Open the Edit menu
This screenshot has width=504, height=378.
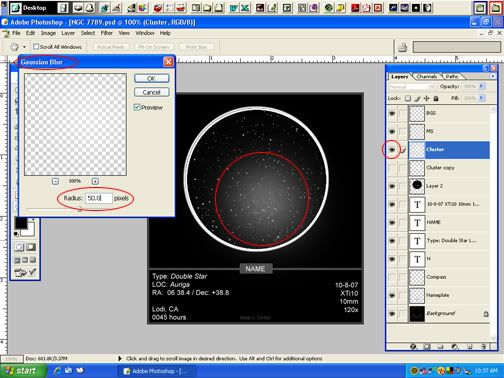pyautogui.click(x=30, y=33)
